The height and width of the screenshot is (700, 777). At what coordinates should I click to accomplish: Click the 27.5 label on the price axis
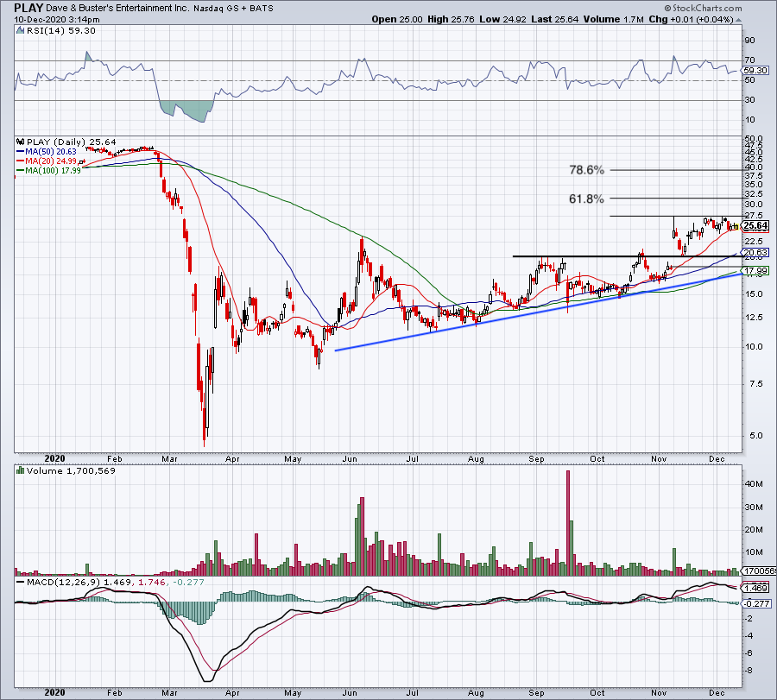(x=754, y=216)
